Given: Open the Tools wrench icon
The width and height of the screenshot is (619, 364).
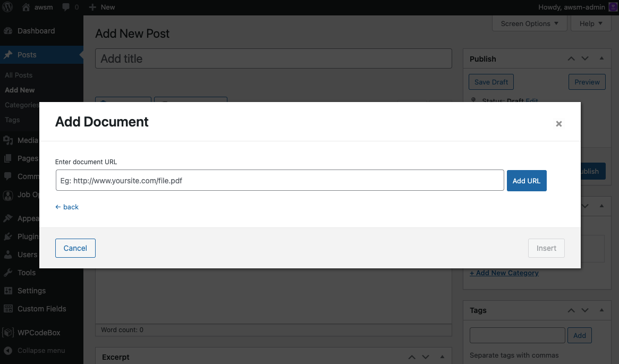Looking at the screenshot, I should coord(8,273).
